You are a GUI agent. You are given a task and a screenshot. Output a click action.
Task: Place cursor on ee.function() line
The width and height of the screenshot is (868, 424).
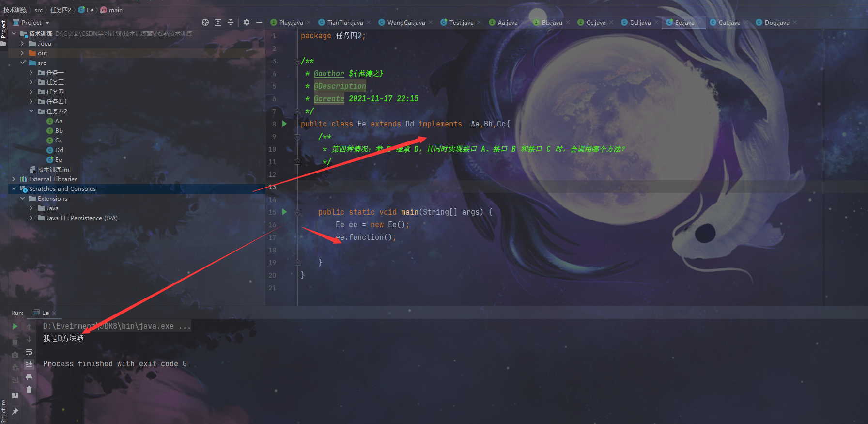[366, 237]
